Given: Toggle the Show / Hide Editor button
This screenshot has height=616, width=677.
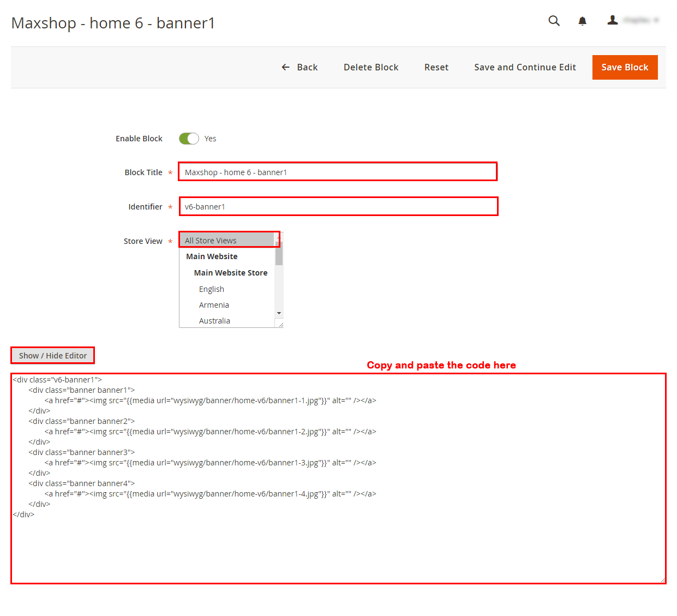Looking at the screenshot, I should coord(52,355).
